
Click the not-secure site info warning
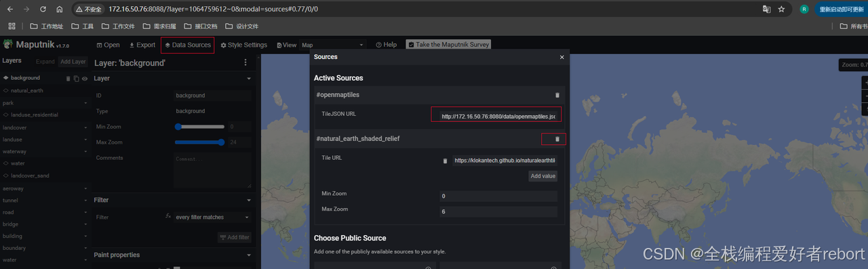tap(88, 9)
